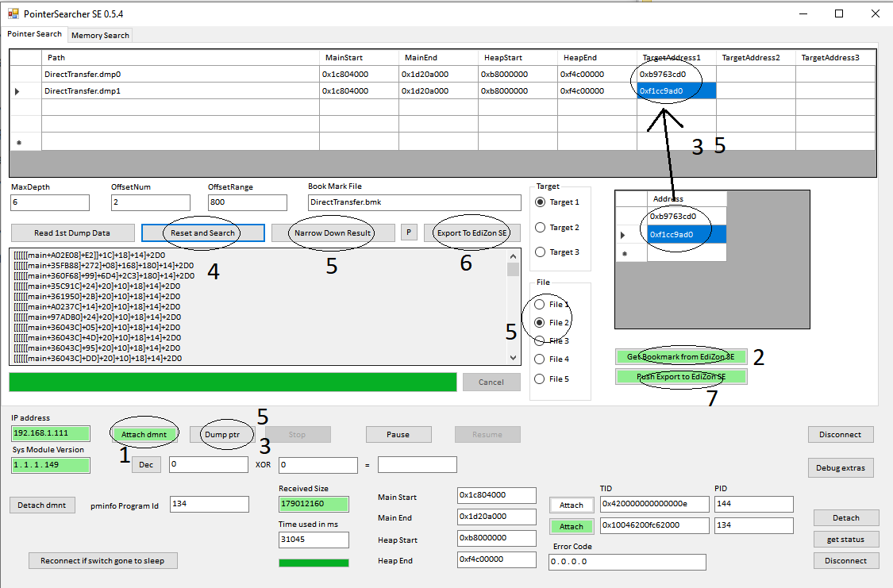Click the PointerSearcher app icon in title bar
893x588 pixels.
point(12,13)
